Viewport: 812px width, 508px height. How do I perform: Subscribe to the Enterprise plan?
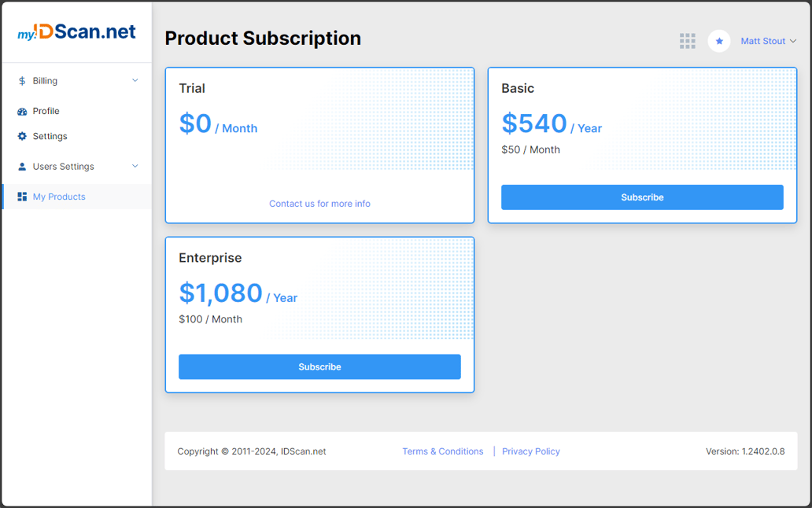click(x=319, y=366)
